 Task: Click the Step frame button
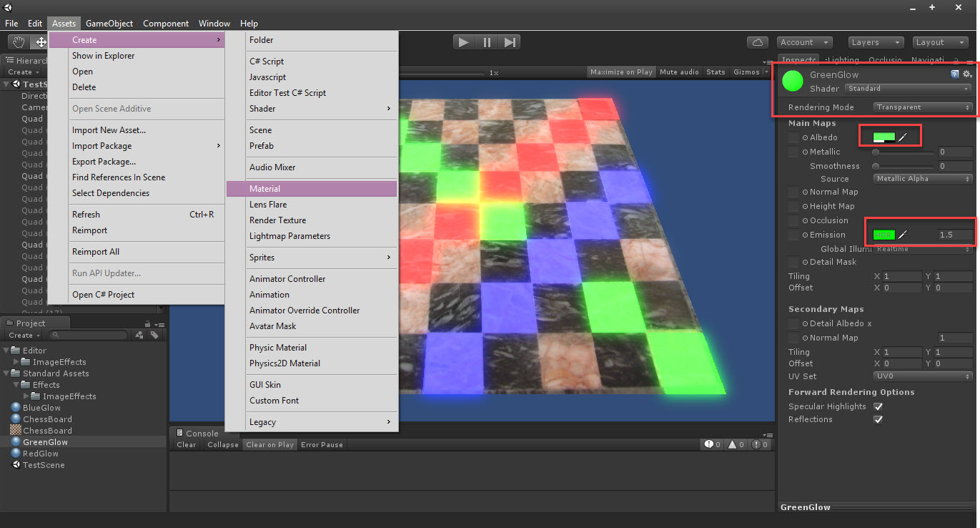coord(510,42)
